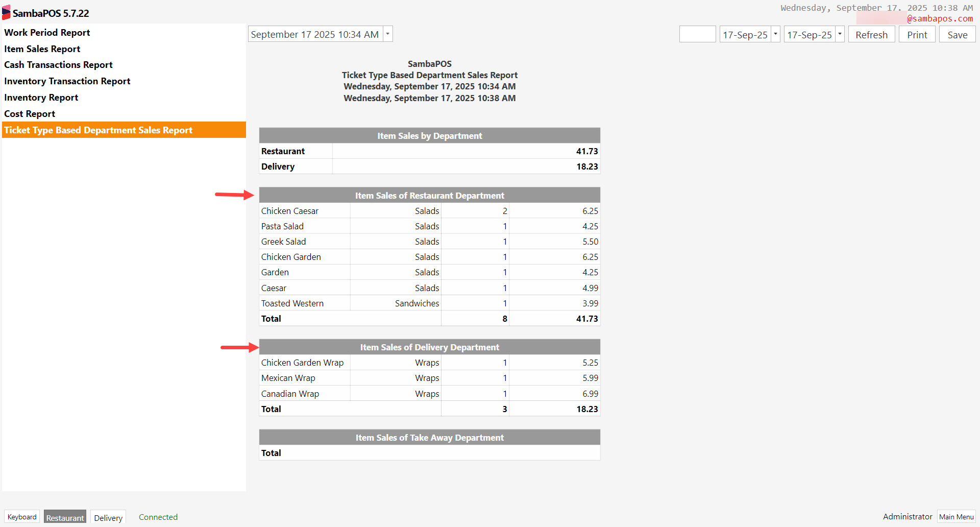The width and height of the screenshot is (980, 527).
Task: Go to Main Menu
Action: click(x=956, y=517)
